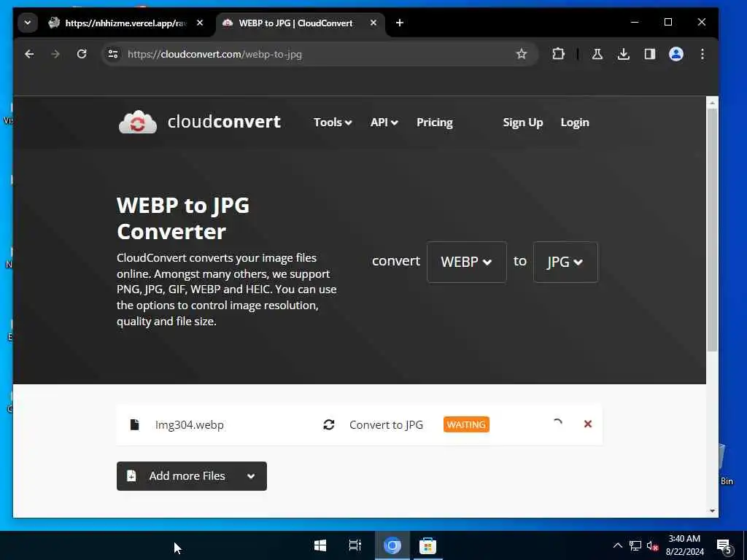747x560 pixels.
Task: Click the browser back arrow
Action: pyautogui.click(x=29, y=54)
